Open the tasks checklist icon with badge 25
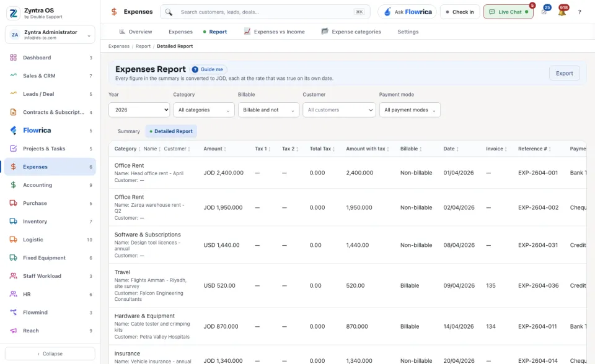The image size is (595, 364). (544, 12)
